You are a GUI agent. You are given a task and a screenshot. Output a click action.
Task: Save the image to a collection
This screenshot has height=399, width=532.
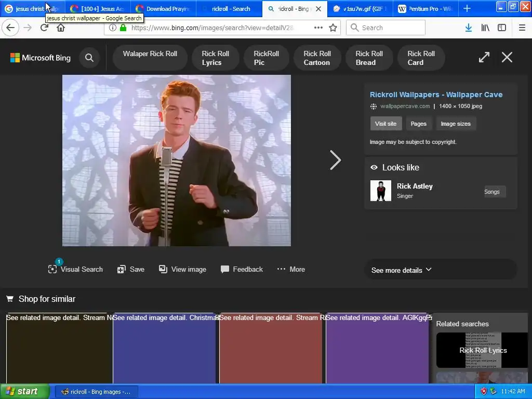coord(130,270)
